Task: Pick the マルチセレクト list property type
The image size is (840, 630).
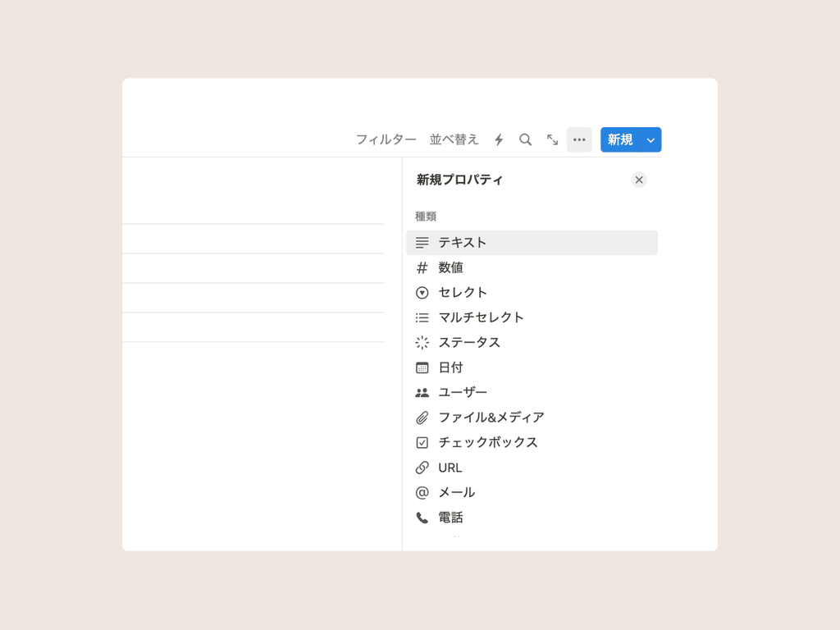Action: [x=532, y=317]
